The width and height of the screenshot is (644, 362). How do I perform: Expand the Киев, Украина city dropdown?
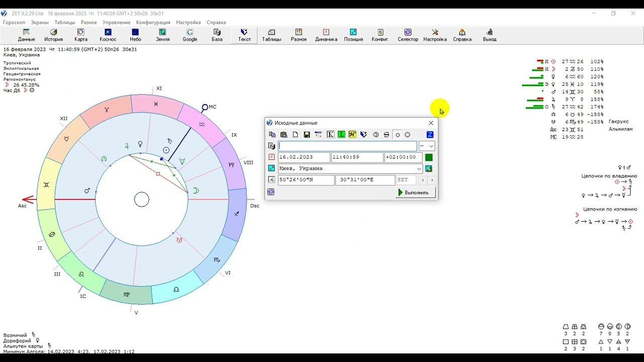419,168
